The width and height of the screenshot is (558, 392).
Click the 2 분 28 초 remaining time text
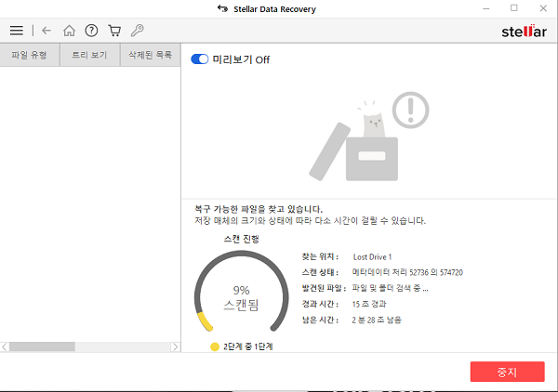[x=377, y=320]
